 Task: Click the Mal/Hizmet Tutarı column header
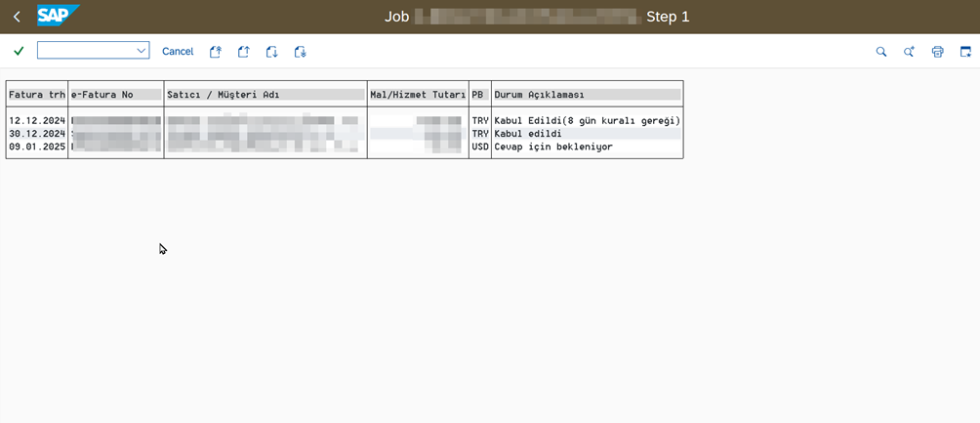[417, 95]
